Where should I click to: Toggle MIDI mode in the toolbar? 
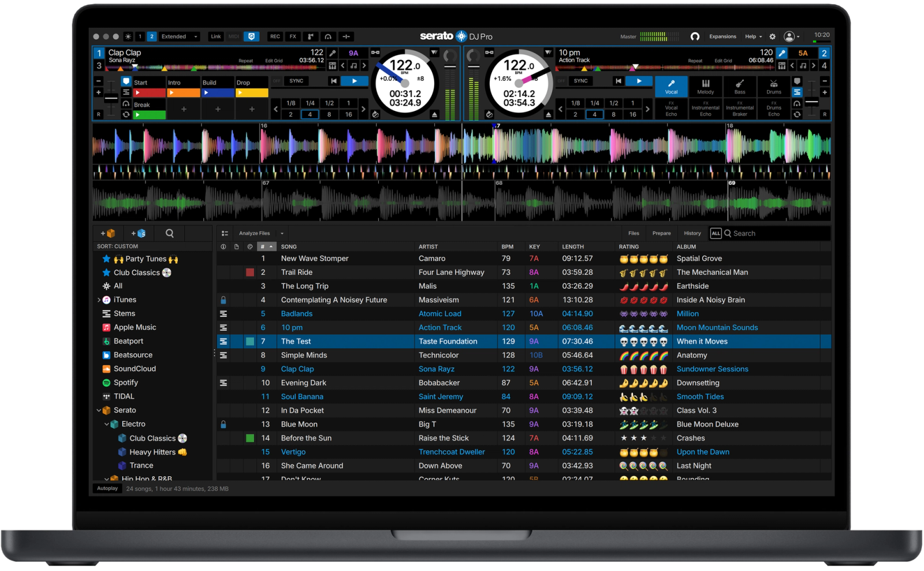(233, 36)
